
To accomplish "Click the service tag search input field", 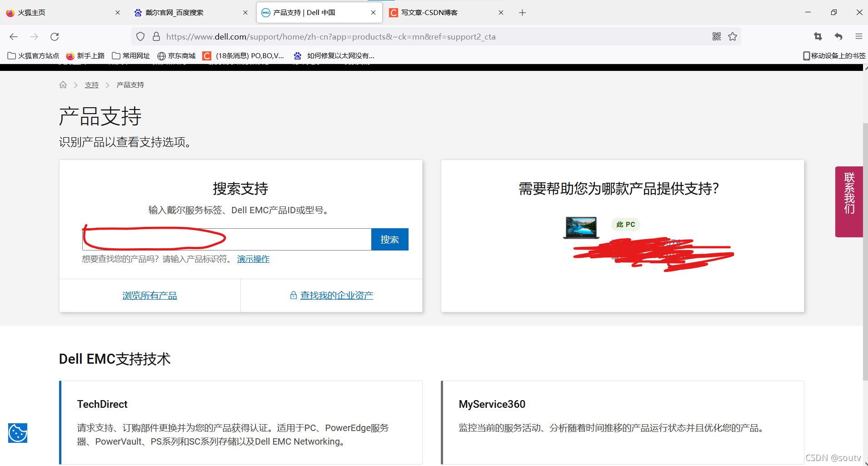I will click(x=227, y=239).
